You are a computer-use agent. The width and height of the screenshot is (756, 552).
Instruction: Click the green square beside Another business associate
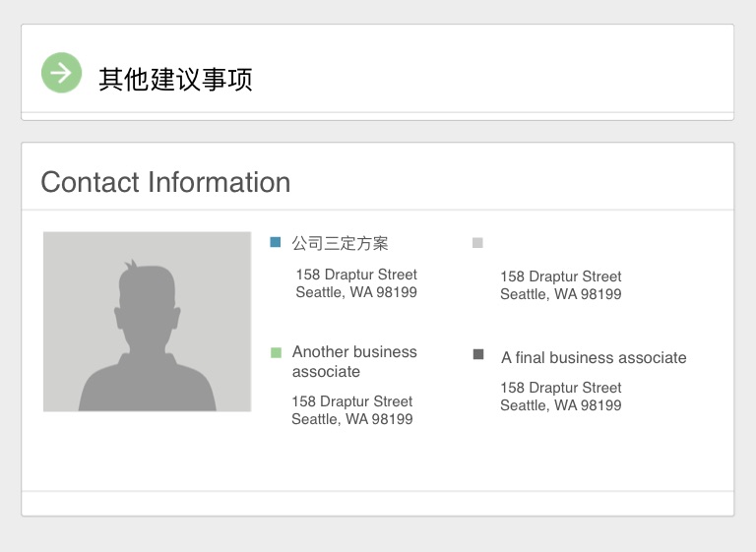click(x=276, y=352)
